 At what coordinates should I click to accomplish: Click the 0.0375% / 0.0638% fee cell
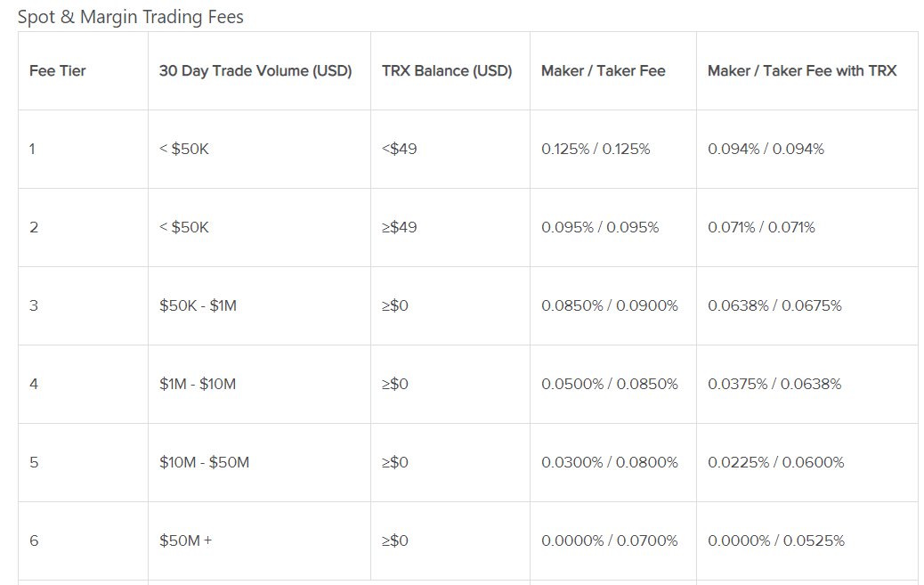[775, 384]
